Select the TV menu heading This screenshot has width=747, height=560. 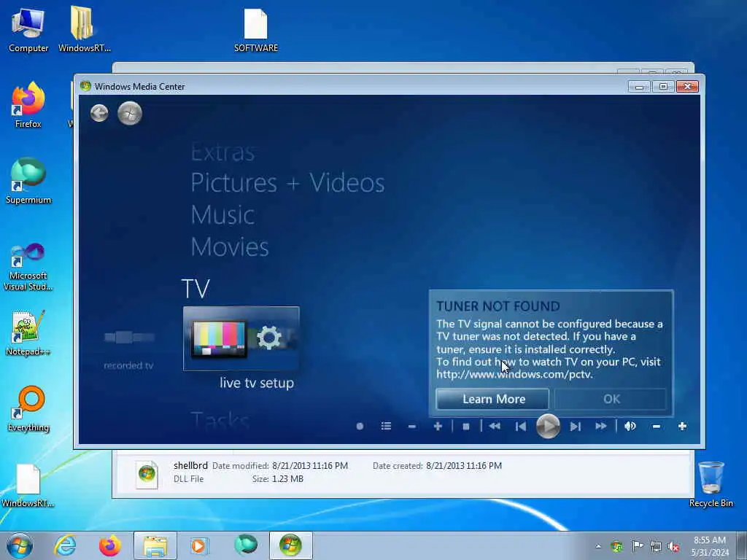[x=196, y=289]
